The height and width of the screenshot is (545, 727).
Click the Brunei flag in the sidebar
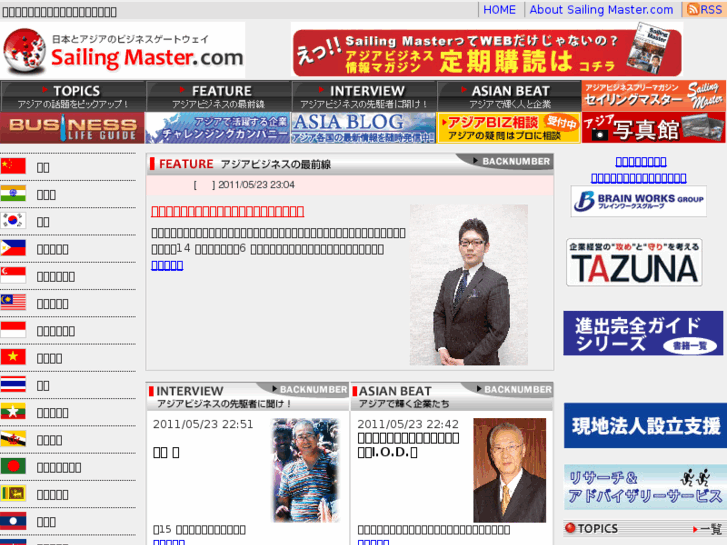pos(13,439)
